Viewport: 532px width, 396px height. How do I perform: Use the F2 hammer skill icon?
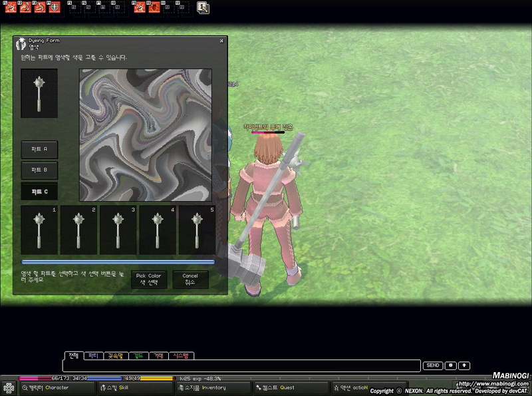coord(25,7)
